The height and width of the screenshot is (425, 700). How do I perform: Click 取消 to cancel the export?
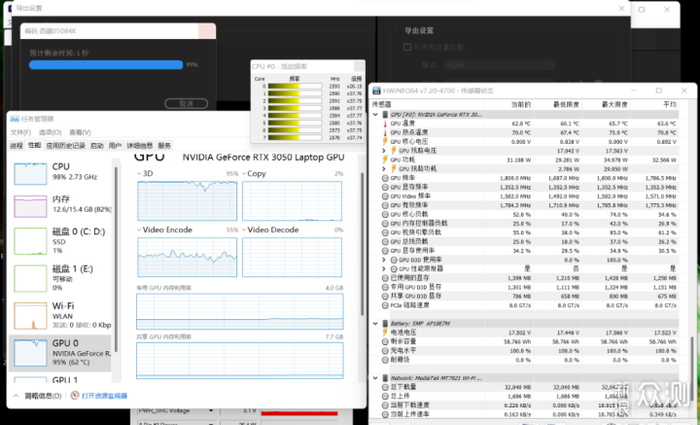pos(187,102)
